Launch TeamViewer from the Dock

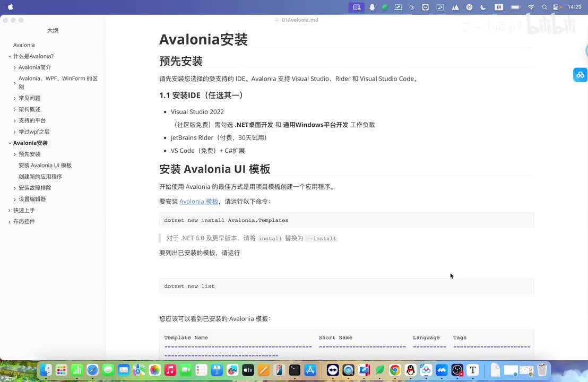[333, 370]
